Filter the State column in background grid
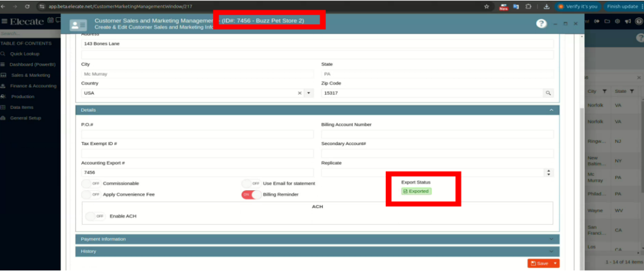644x271 pixels. tap(631, 91)
